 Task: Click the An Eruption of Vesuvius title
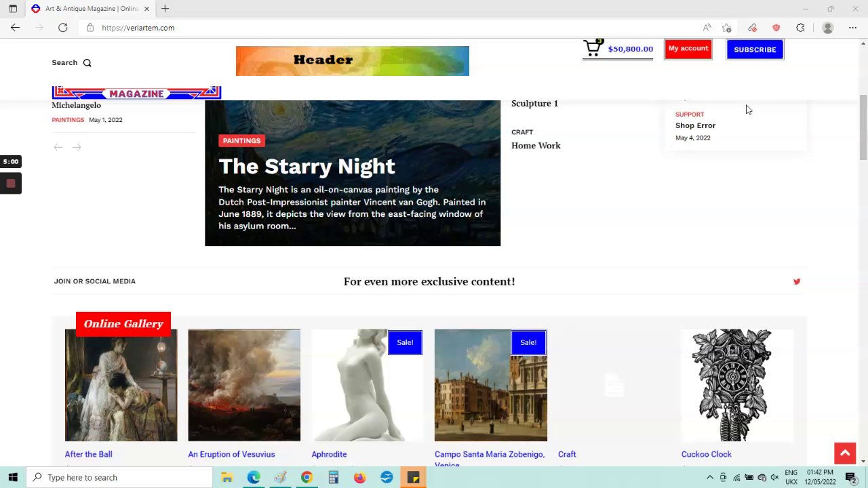click(231, 454)
